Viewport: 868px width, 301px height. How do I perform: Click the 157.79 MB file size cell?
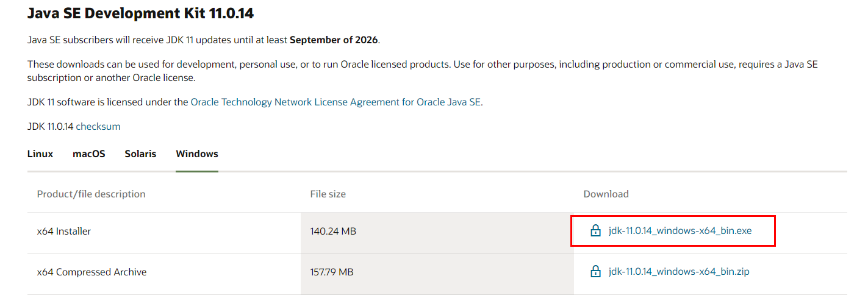(332, 272)
